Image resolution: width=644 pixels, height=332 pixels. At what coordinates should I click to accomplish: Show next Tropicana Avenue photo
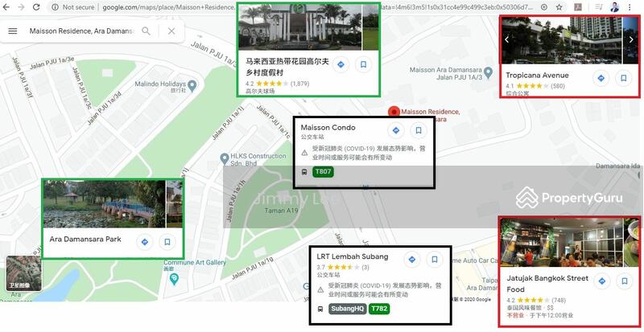coord(632,40)
